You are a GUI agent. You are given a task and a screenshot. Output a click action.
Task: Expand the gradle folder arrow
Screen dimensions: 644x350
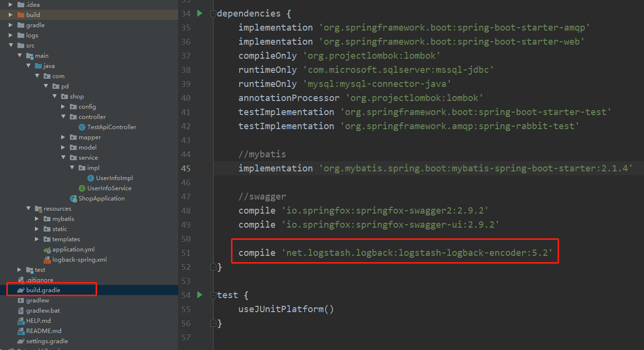pos(11,25)
